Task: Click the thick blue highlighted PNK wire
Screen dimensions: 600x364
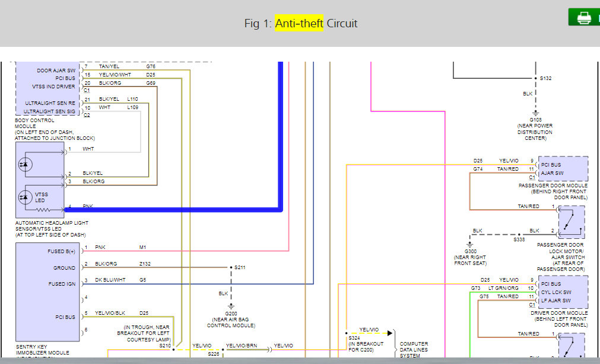Action: point(174,209)
